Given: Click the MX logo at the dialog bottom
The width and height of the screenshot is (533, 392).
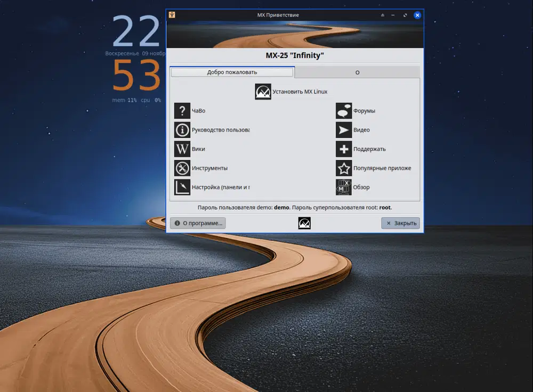Looking at the screenshot, I should [x=304, y=223].
